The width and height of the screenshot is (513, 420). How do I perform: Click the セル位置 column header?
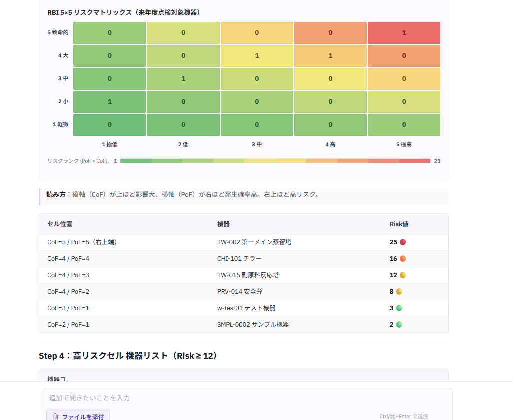click(60, 224)
